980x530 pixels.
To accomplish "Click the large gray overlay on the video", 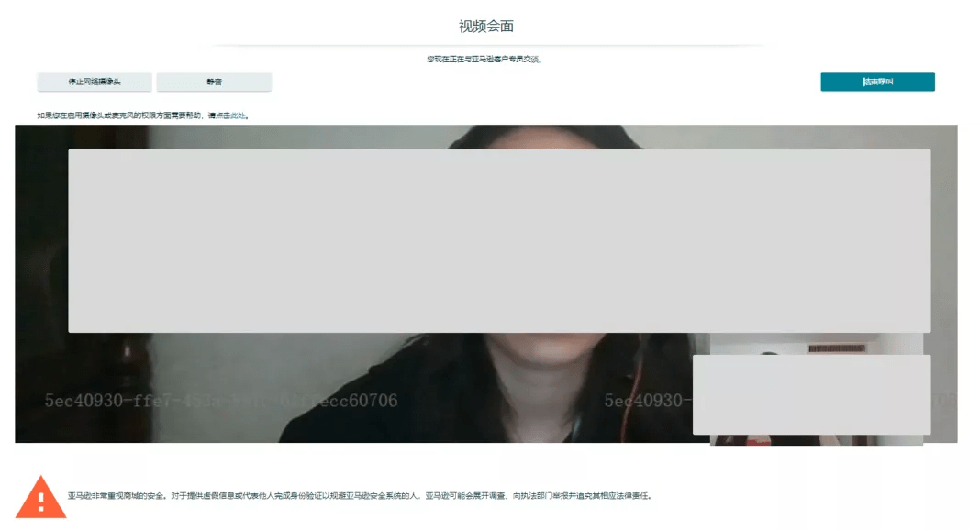I will [499, 240].
